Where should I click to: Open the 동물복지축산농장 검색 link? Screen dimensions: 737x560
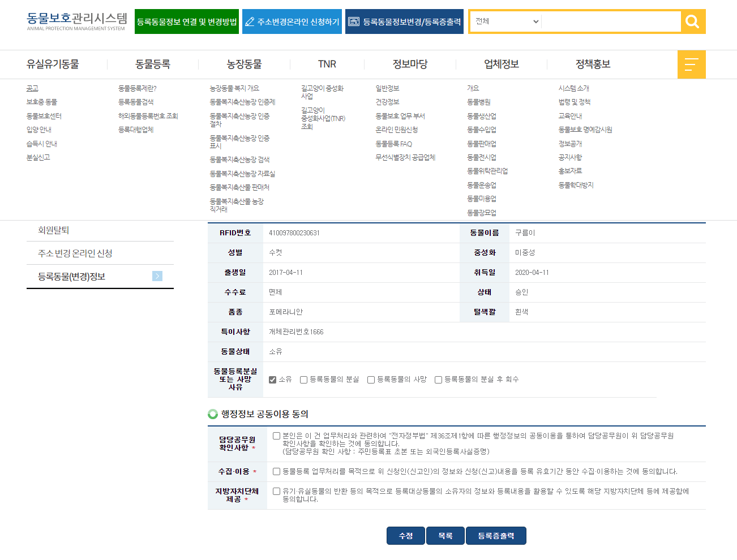pyautogui.click(x=239, y=160)
